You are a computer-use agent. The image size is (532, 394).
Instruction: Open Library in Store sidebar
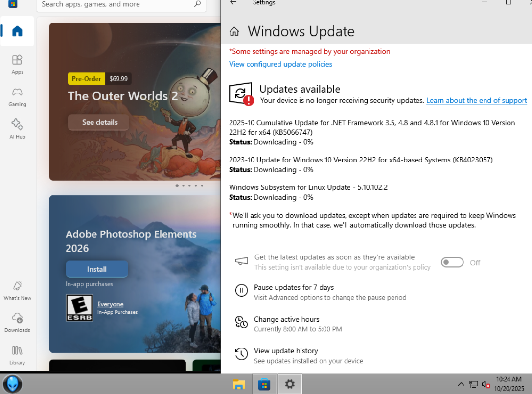[x=17, y=355]
